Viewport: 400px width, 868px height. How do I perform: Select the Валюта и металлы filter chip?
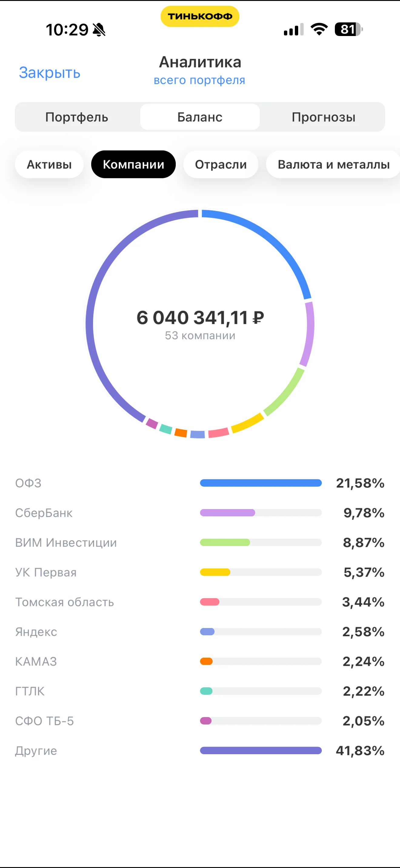333,164
